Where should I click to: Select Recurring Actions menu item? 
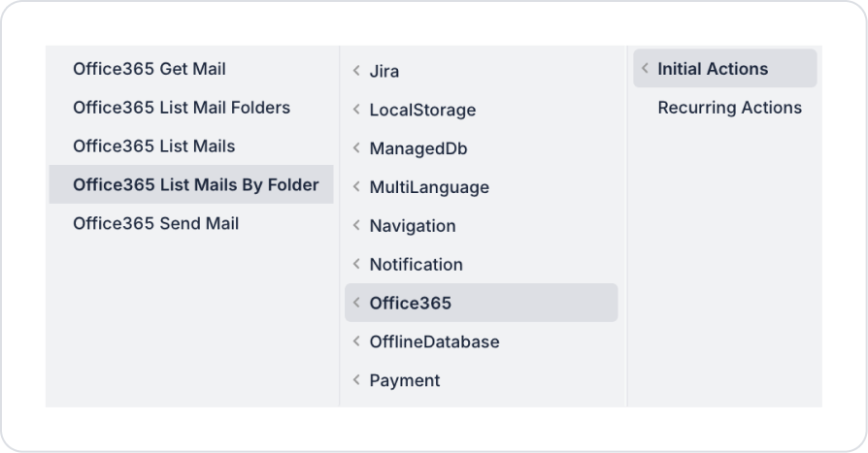(725, 108)
